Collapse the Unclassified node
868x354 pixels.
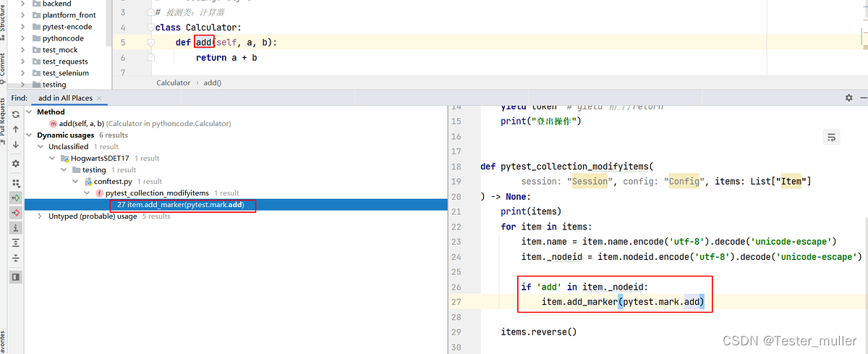coord(41,146)
